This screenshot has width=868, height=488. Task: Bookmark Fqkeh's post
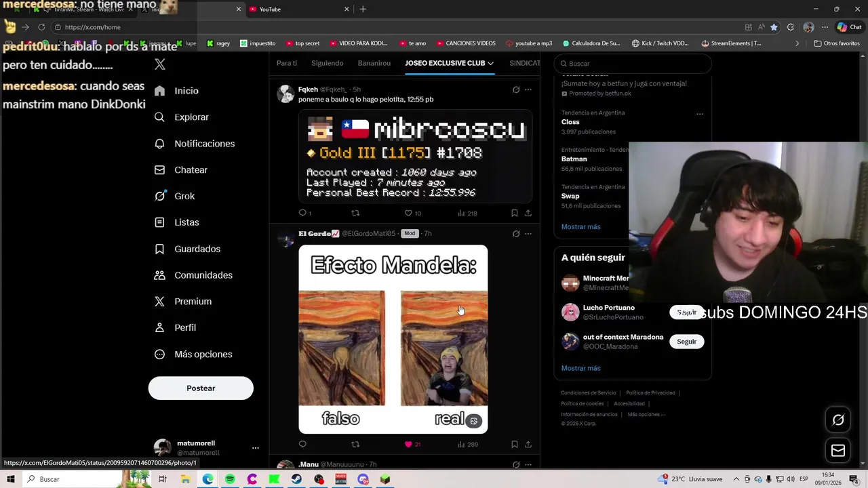(x=515, y=213)
